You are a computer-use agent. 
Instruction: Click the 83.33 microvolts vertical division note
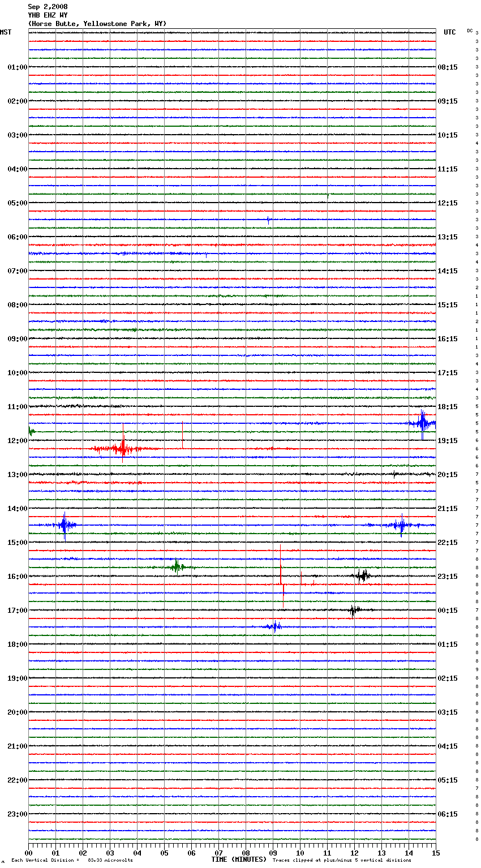coord(72,860)
